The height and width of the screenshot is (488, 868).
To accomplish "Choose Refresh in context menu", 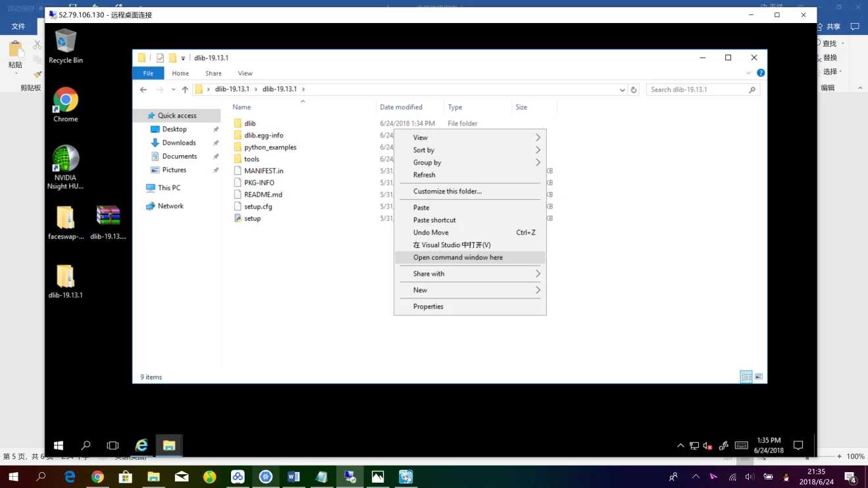I will pyautogui.click(x=470, y=175).
